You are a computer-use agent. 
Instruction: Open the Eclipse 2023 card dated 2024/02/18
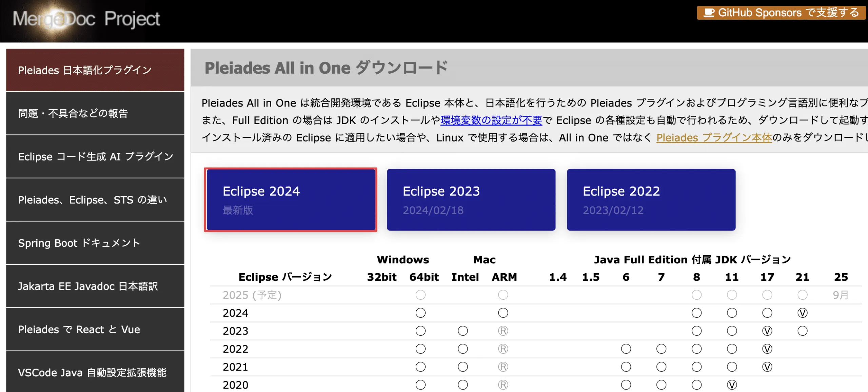471,200
